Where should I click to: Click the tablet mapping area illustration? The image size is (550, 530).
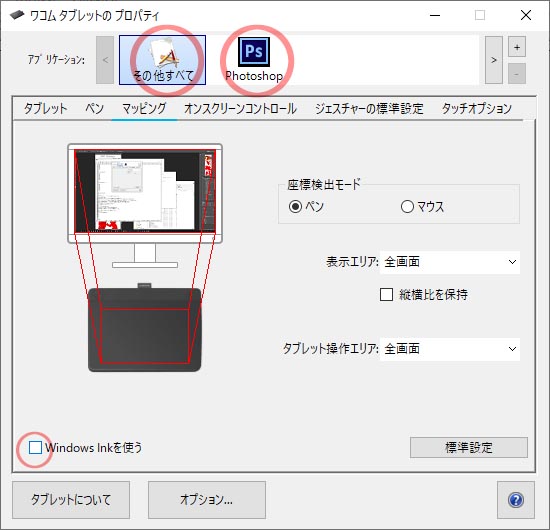click(145, 330)
